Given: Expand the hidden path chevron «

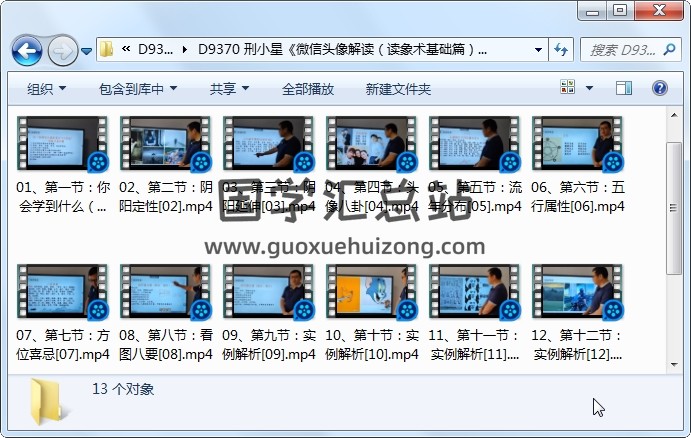Looking at the screenshot, I should click(x=126, y=49).
